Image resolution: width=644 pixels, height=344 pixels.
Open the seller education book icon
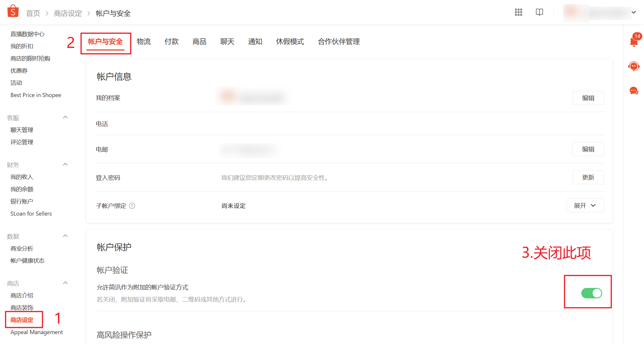point(539,12)
